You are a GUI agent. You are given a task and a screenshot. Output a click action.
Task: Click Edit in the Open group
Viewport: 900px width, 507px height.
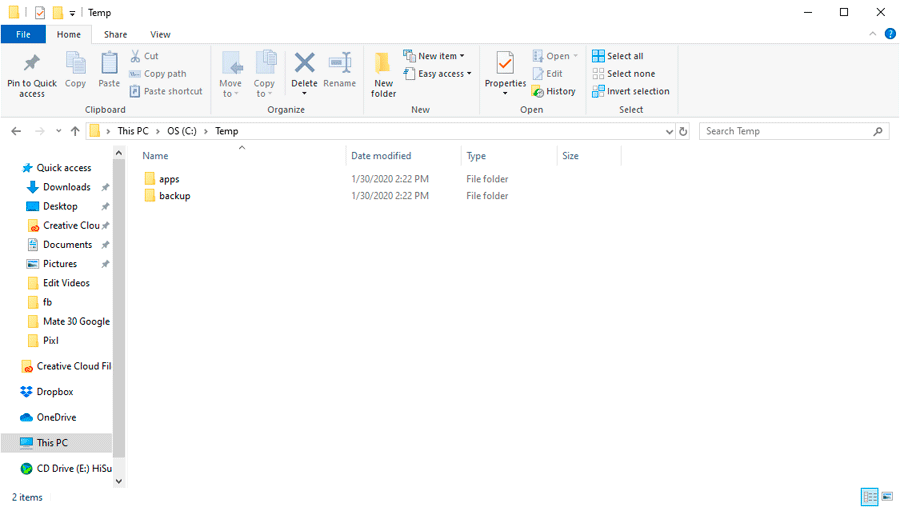548,73
